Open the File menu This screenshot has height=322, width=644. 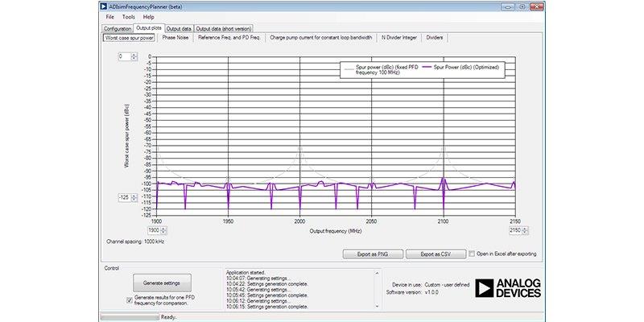(x=109, y=17)
